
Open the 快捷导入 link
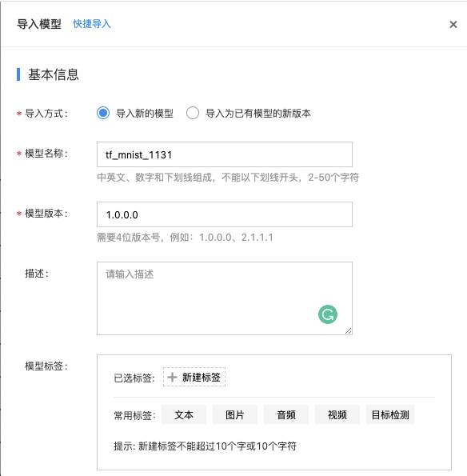click(92, 24)
